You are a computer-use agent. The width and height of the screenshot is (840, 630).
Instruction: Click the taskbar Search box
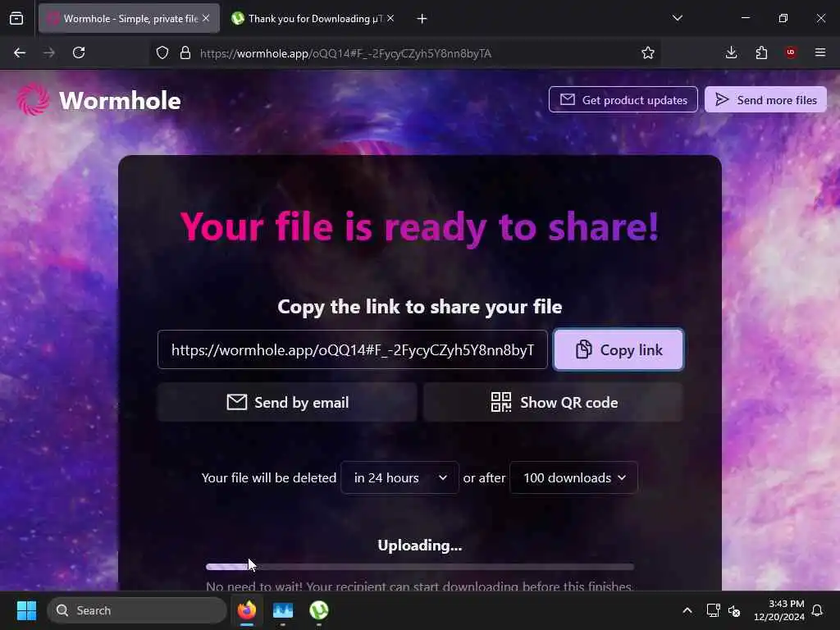pos(137,610)
